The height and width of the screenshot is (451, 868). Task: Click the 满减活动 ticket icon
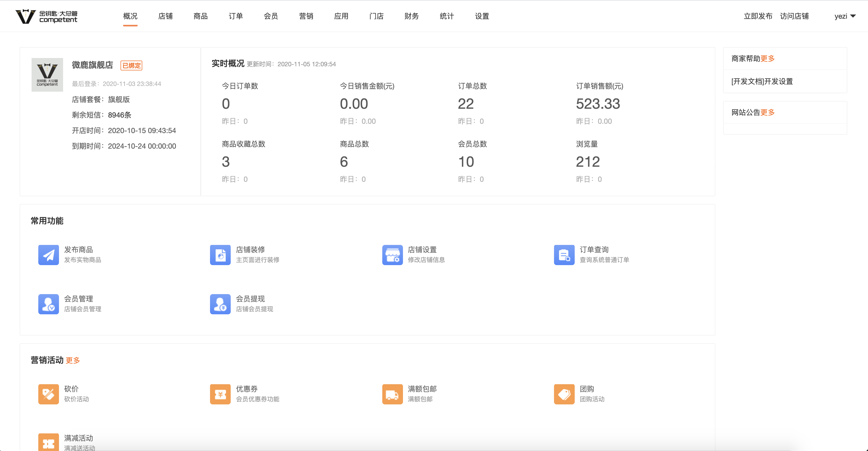click(x=49, y=442)
